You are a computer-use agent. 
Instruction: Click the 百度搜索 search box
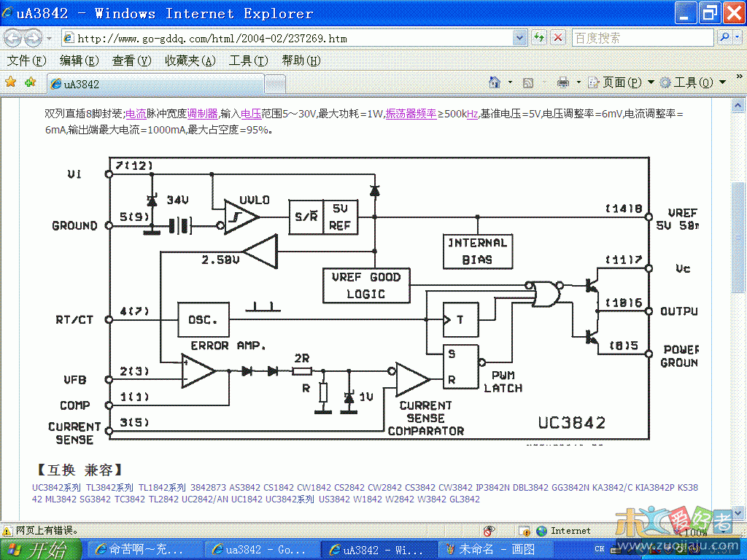click(642, 38)
